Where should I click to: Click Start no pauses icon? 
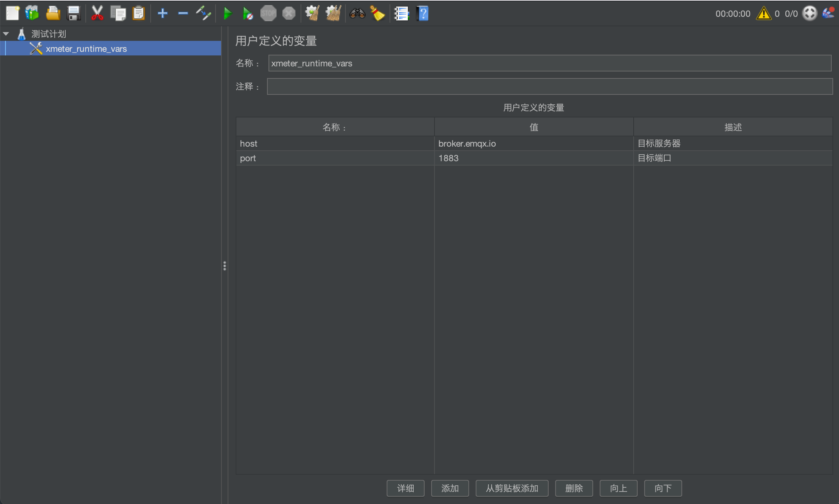[248, 14]
